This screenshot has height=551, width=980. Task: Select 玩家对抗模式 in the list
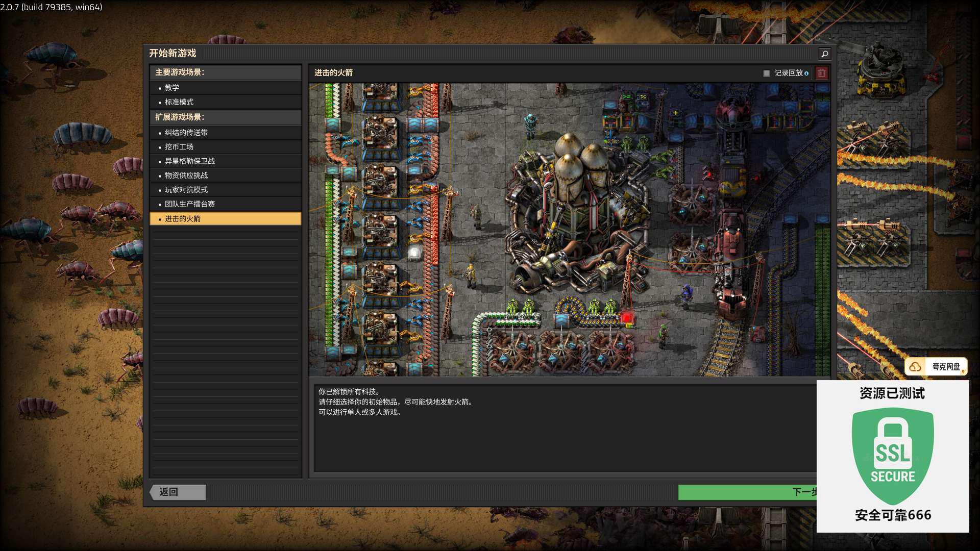click(x=226, y=190)
